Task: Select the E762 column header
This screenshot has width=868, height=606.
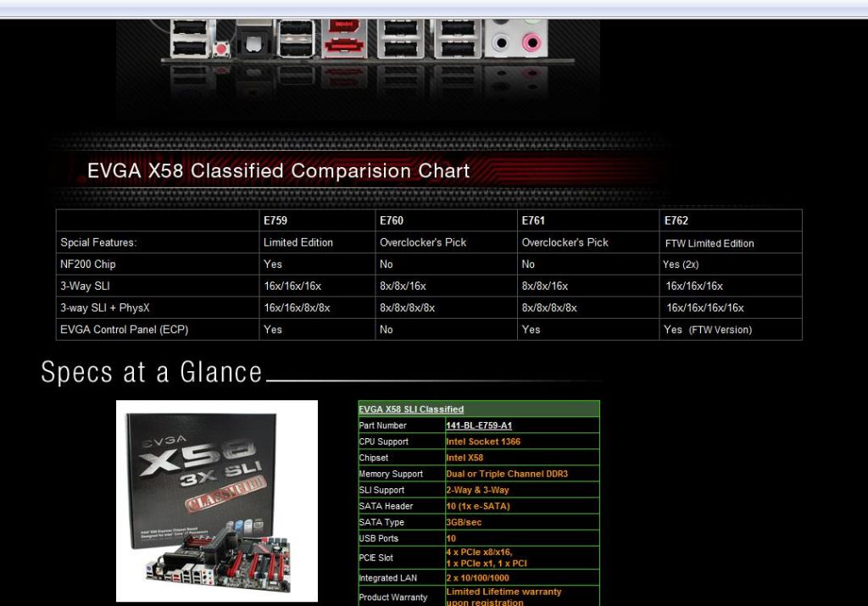Action: click(676, 220)
